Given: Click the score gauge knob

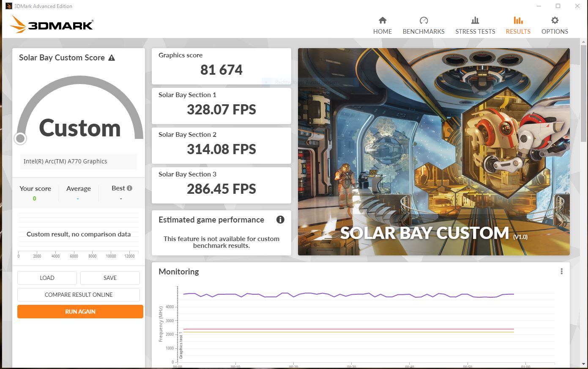Looking at the screenshot, I should 20,138.
